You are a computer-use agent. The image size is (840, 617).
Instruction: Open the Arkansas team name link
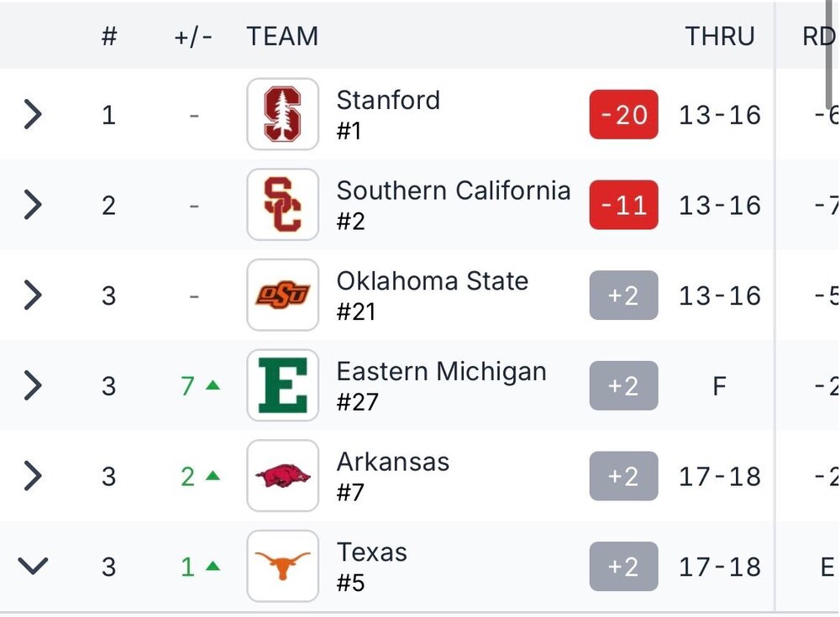click(x=392, y=462)
